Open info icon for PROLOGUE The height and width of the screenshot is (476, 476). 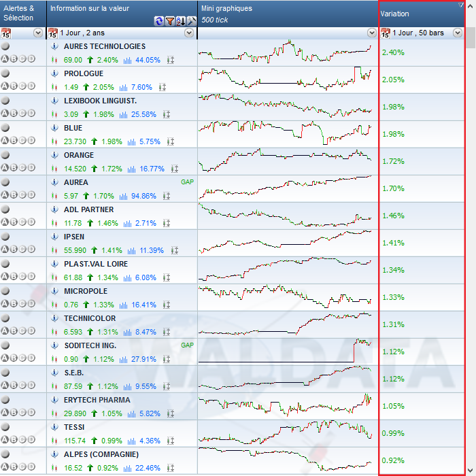click(54, 73)
